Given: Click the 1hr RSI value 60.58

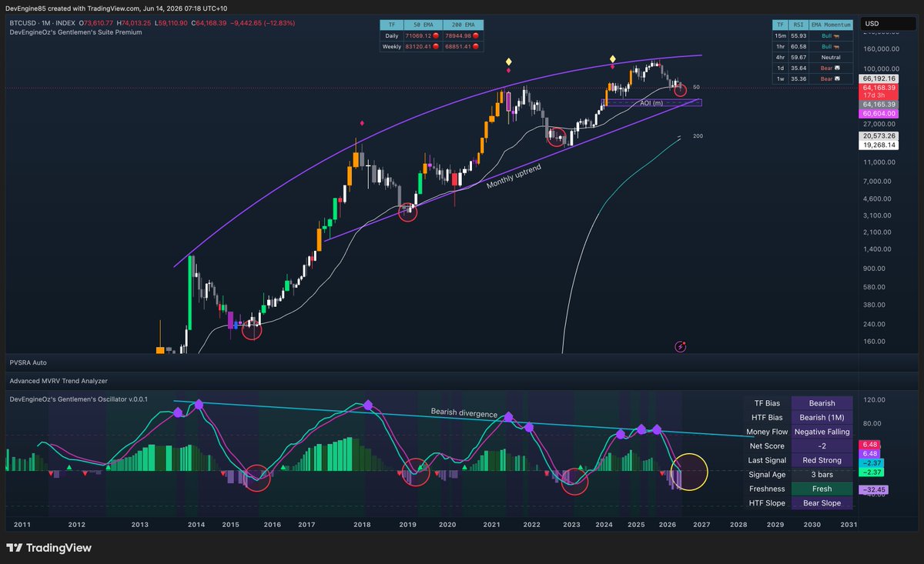Looking at the screenshot, I should point(798,46).
